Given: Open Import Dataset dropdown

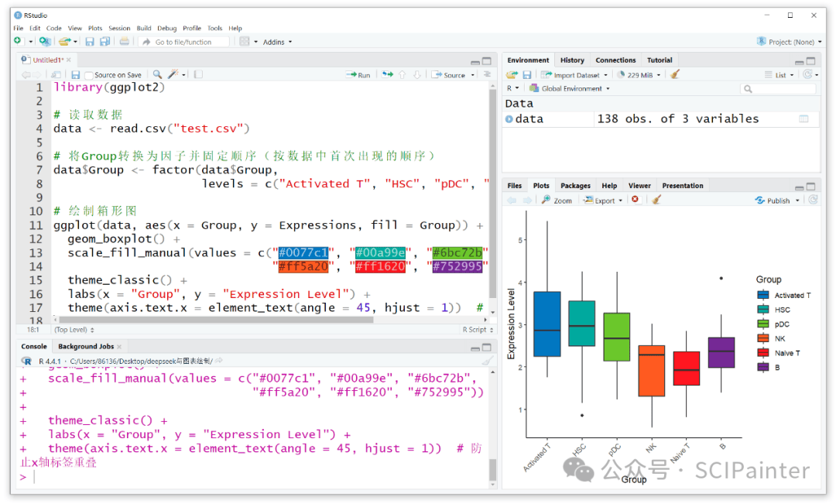Looking at the screenshot, I should 574,75.
